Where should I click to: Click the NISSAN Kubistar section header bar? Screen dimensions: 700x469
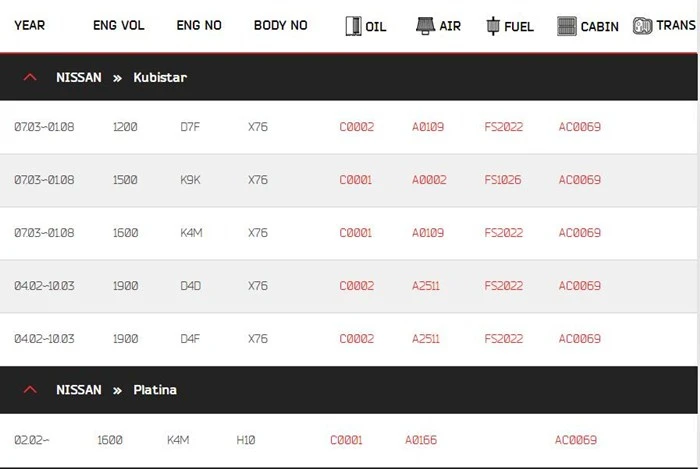[x=349, y=77]
